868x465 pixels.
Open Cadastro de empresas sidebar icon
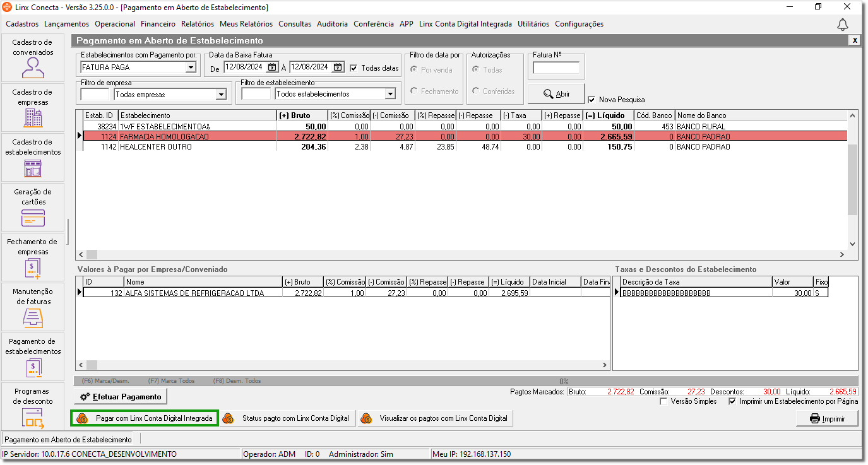(33, 108)
